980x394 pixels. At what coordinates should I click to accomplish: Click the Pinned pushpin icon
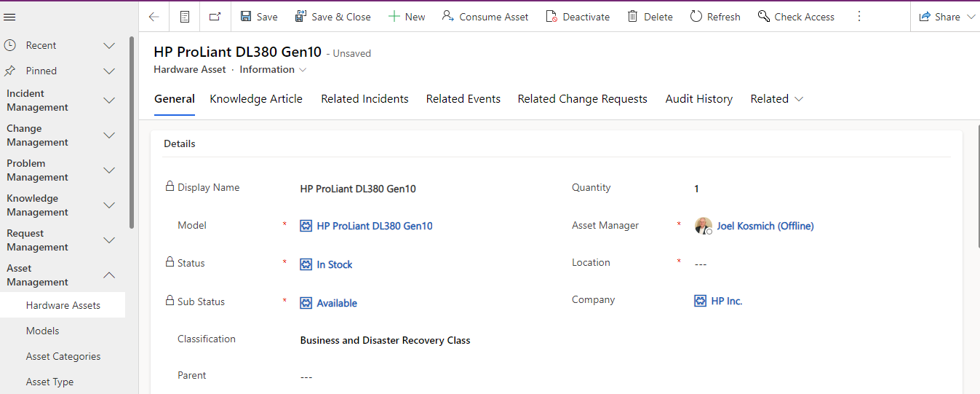pyautogui.click(x=10, y=71)
